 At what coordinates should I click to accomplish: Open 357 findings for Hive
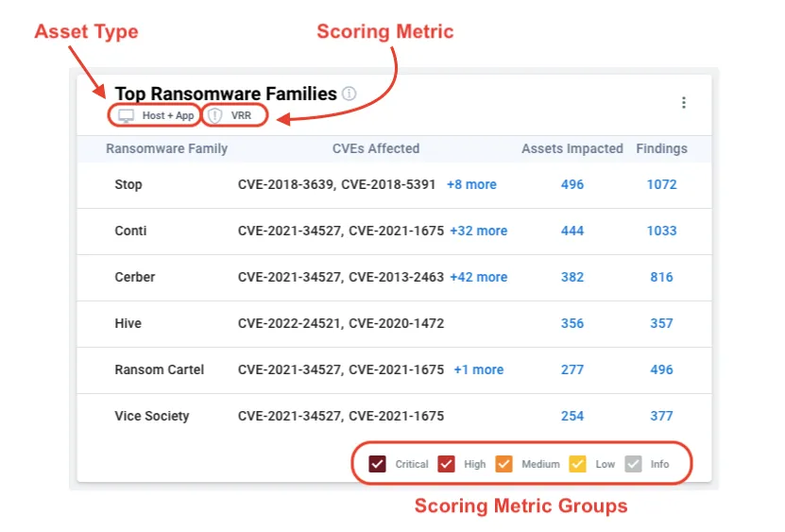point(661,323)
